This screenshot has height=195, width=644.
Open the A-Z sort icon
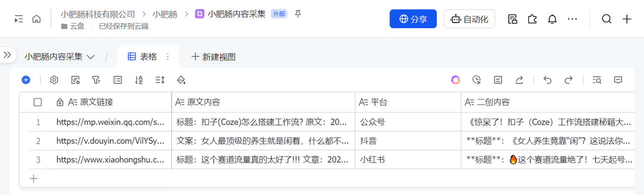(x=139, y=80)
